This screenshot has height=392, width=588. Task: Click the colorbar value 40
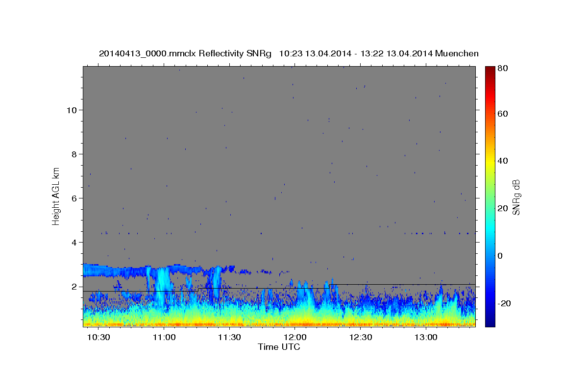[x=504, y=161]
